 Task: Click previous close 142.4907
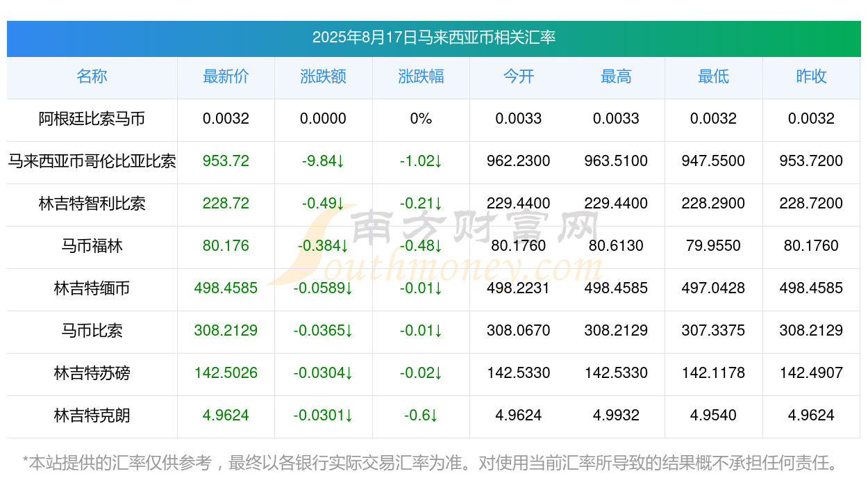(x=811, y=373)
